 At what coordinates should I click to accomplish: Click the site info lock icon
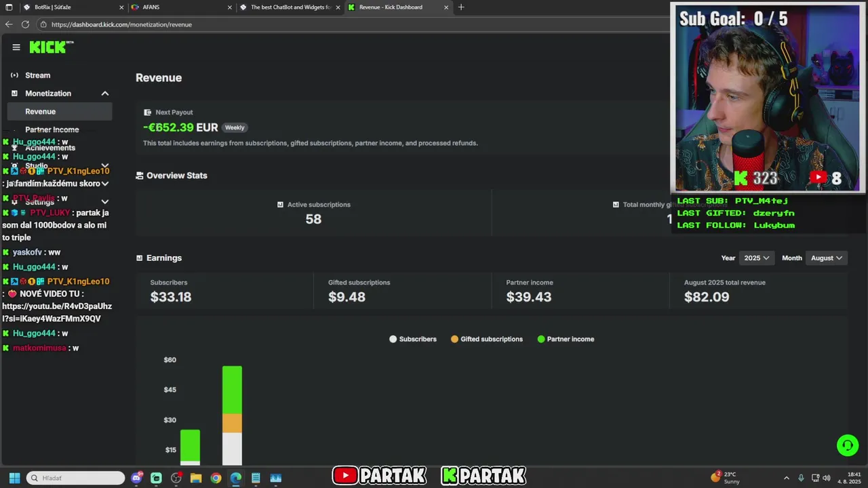pyautogui.click(x=43, y=24)
